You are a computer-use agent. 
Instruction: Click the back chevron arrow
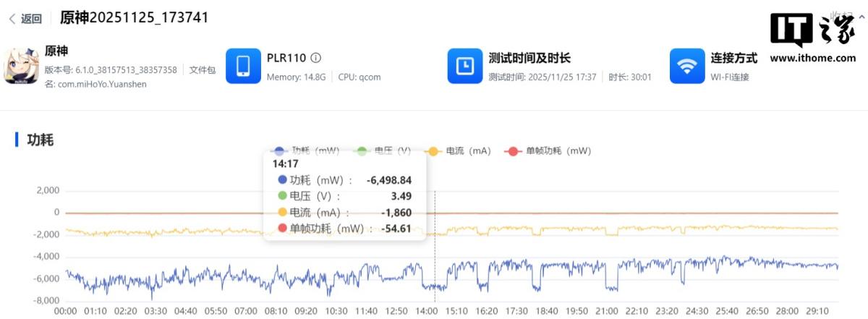pos(12,19)
